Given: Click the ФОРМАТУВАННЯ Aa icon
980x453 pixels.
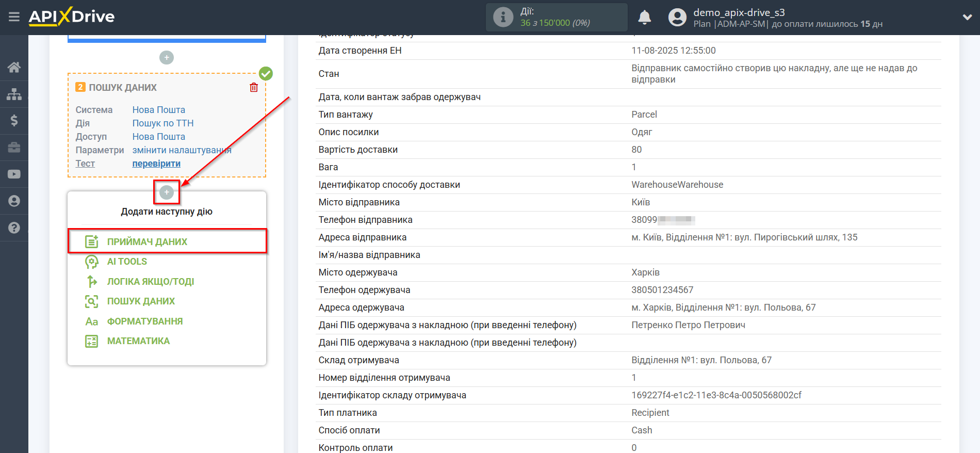Looking at the screenshot, I should (92, 321).
